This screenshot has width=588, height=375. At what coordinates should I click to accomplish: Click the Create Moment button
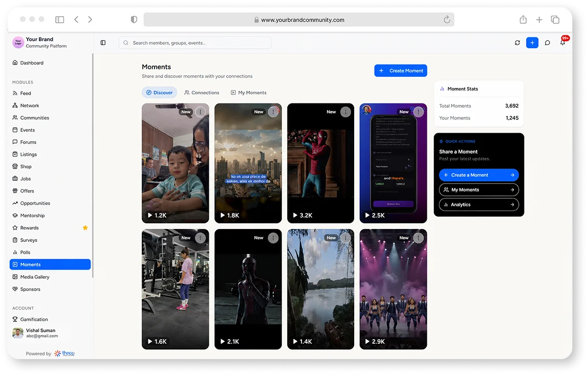click(x=401, y=71)
